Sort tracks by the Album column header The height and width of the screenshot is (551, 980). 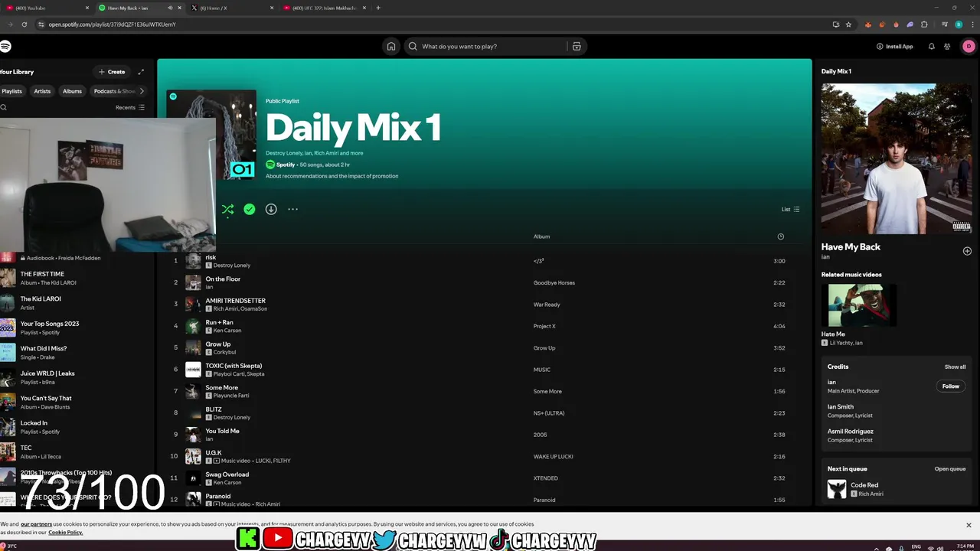pyautogui.click(x=541, y=236)
